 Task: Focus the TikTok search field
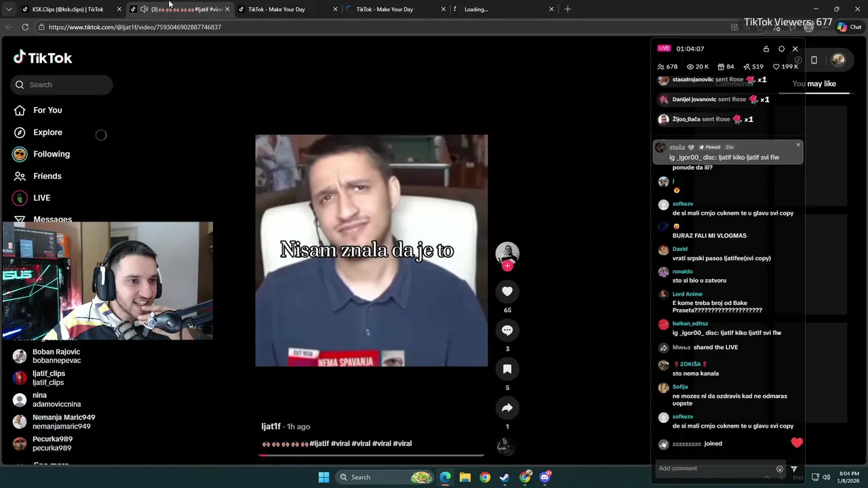point(61,85)
